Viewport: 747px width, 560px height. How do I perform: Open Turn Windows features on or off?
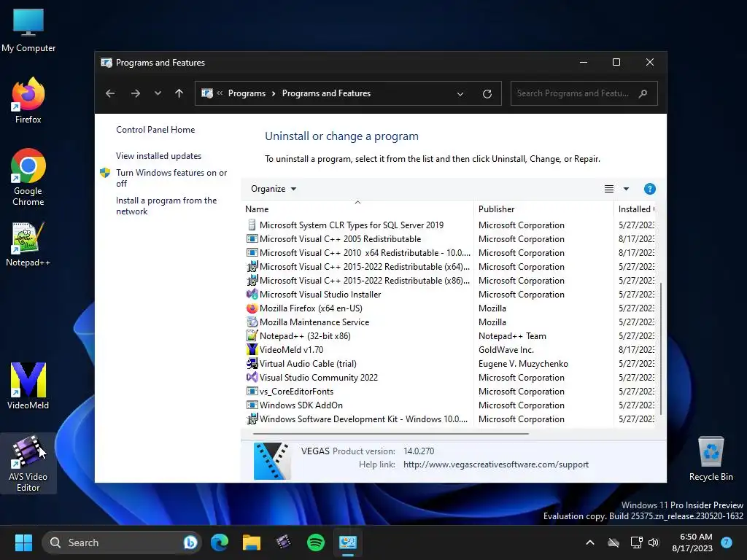tap(171, 178)
